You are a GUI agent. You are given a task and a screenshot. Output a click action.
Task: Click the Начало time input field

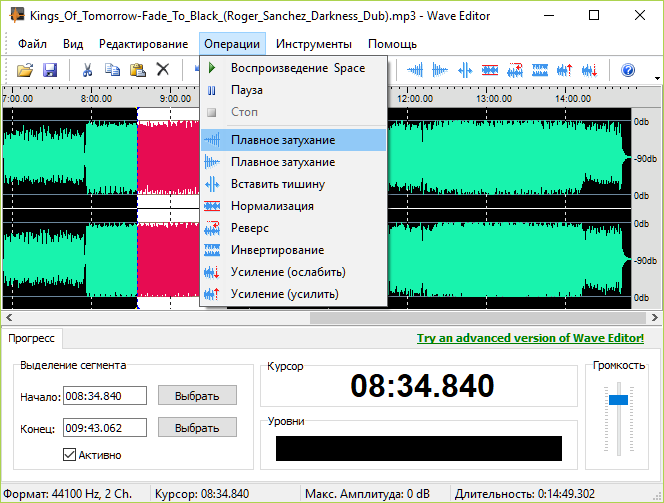coord(105,395)
